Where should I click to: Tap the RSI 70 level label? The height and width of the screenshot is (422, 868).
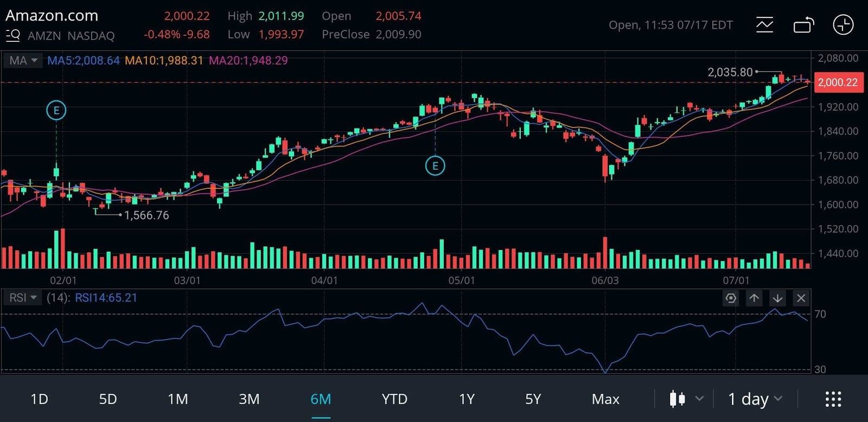(820, 314)
